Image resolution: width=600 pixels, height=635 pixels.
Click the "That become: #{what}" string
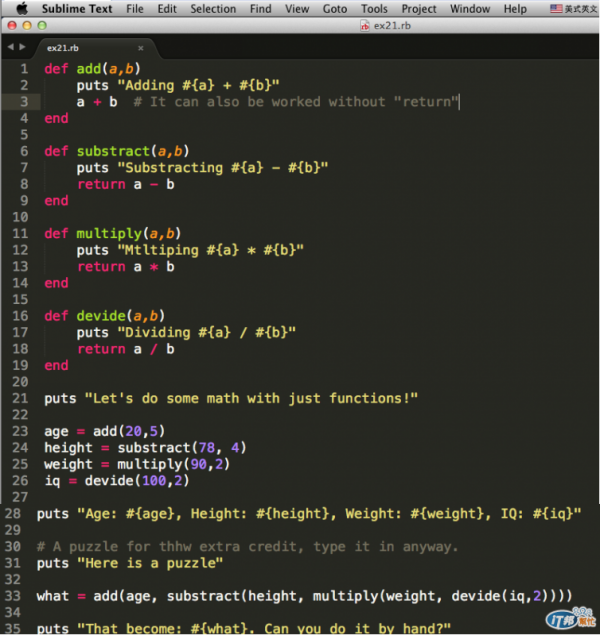(264, 629)
